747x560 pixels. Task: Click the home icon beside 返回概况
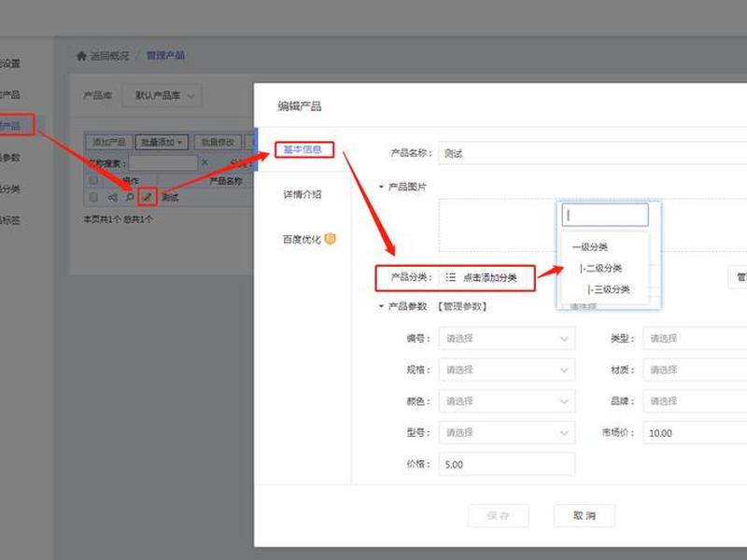coord(81,56)
